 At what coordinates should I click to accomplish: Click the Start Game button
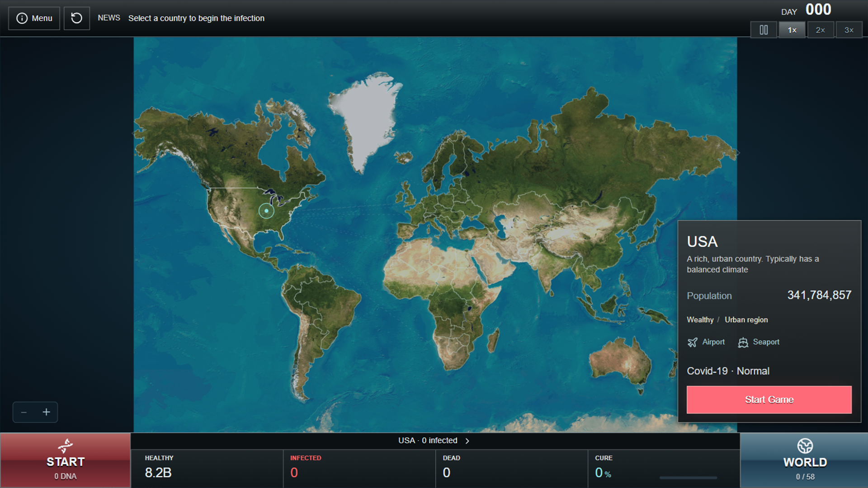click(769, 399)
